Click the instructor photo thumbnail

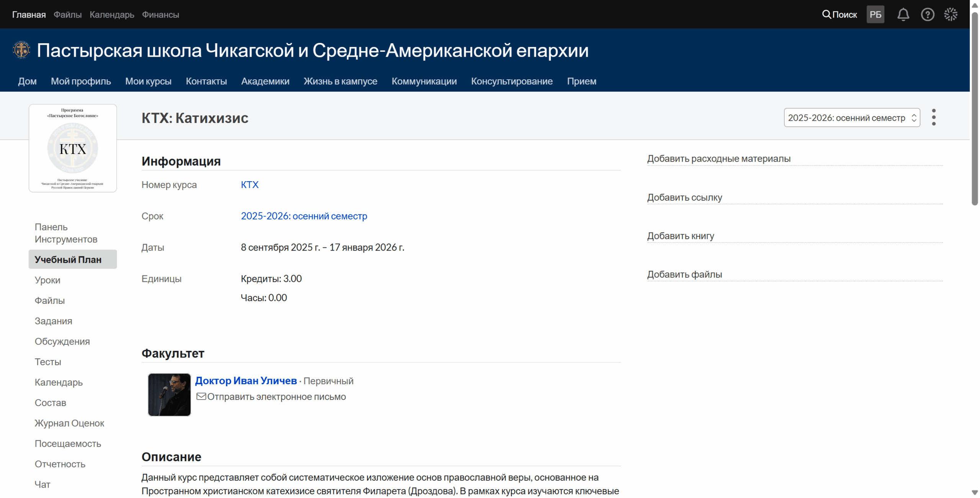169,395
